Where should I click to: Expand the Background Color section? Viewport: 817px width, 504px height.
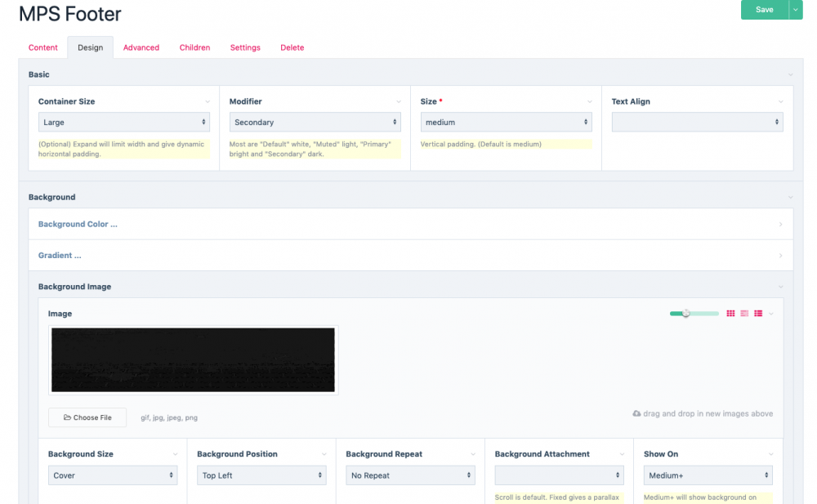pyautogui.click(x=408, y=223)
